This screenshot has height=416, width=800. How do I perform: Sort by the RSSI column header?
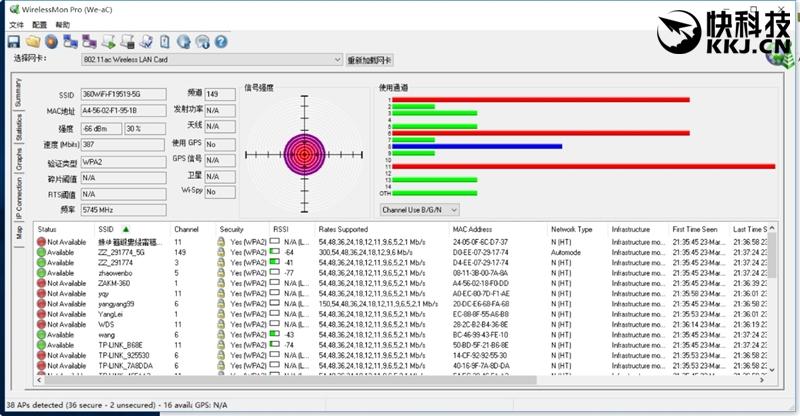[x=281, y=229]
